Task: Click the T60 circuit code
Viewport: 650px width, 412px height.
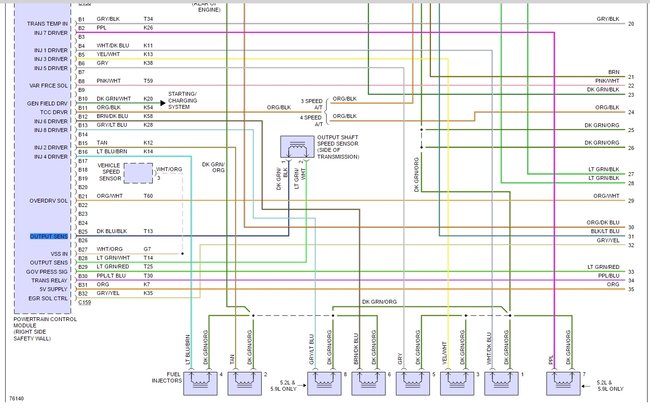Action: (148, 196)
